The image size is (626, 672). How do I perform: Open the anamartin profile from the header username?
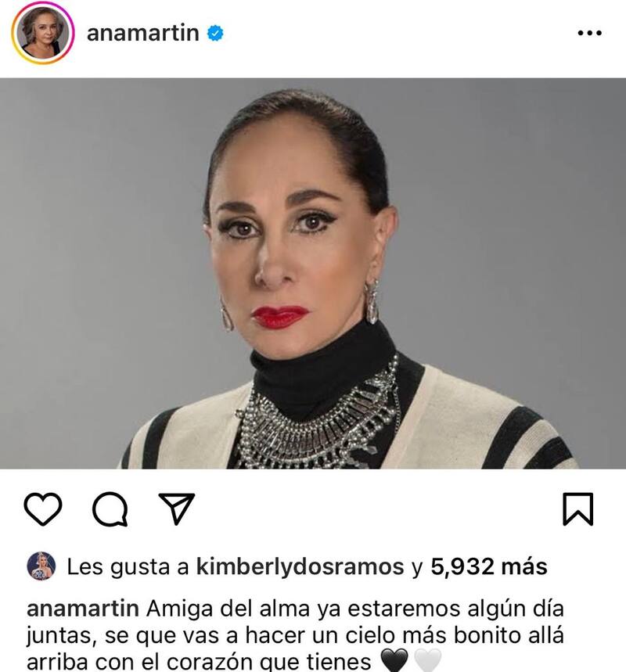pos(142,33)
